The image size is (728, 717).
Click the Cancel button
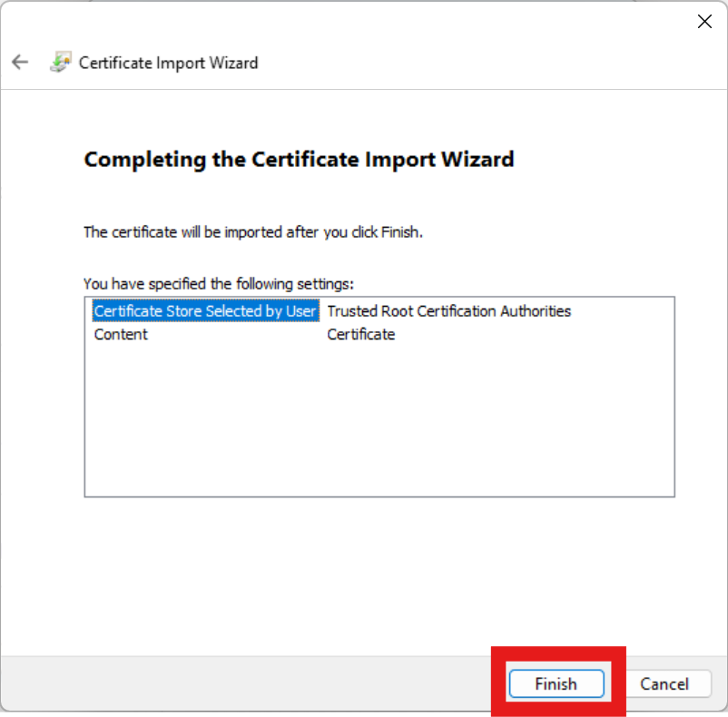click(667, 683)
